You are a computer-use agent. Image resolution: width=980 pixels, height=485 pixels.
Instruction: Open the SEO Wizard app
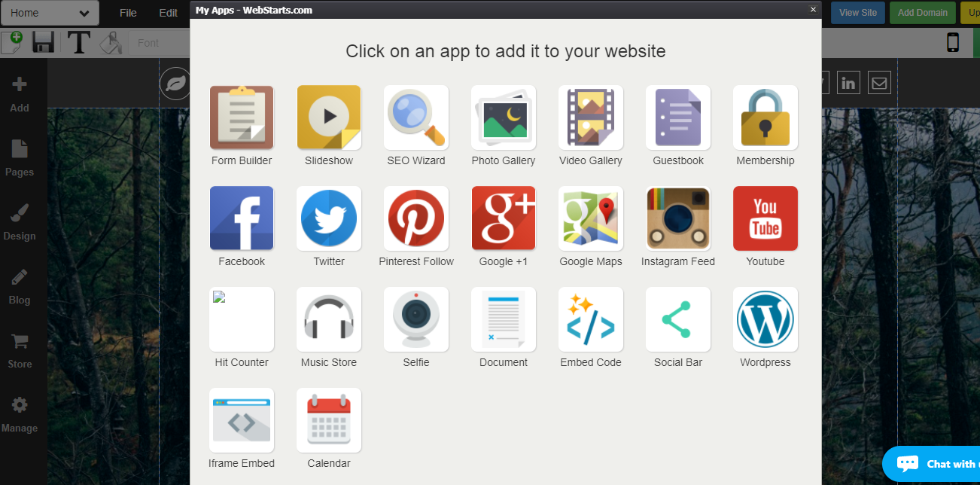pos(416,117)
